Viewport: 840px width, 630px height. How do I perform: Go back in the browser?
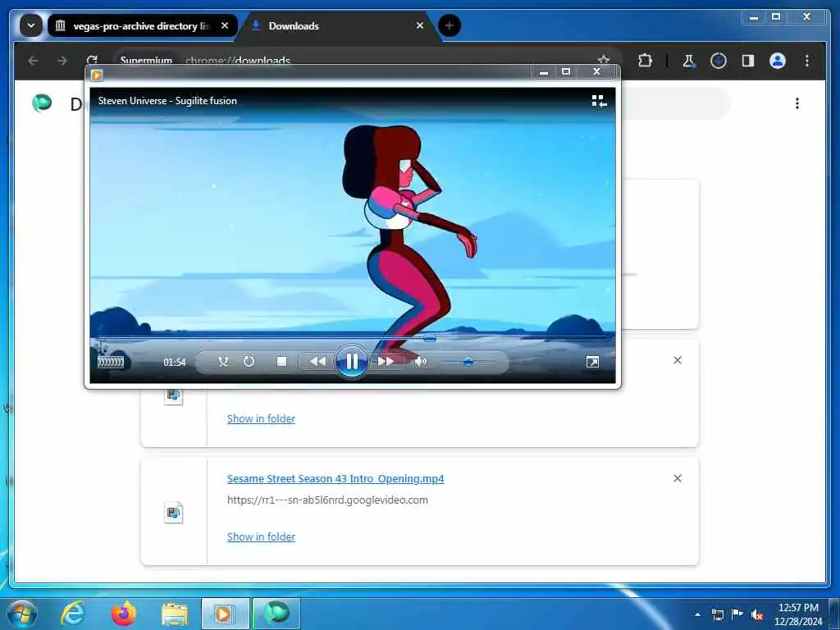pos(33,61)
